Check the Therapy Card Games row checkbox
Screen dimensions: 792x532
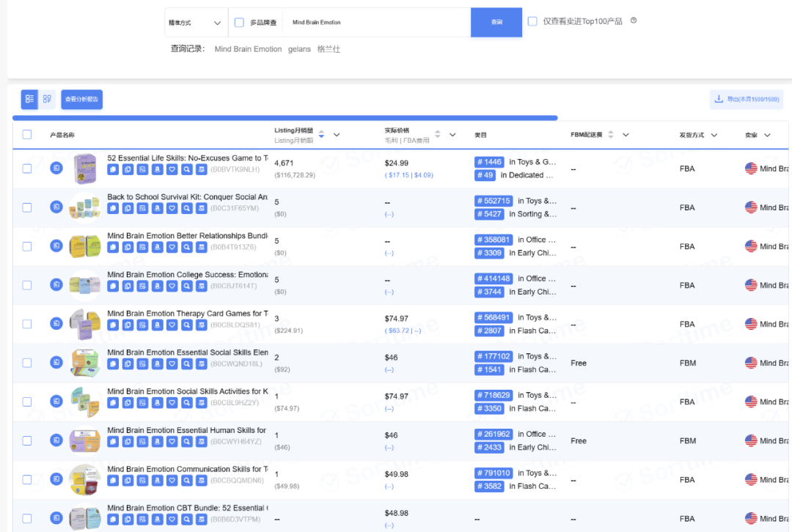tap(27, 324)
